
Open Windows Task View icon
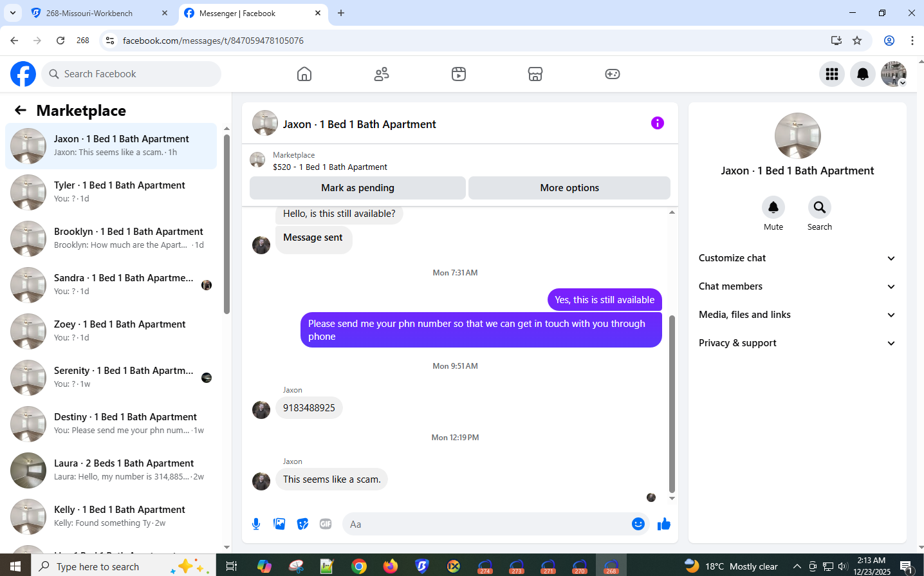(232, 566)
